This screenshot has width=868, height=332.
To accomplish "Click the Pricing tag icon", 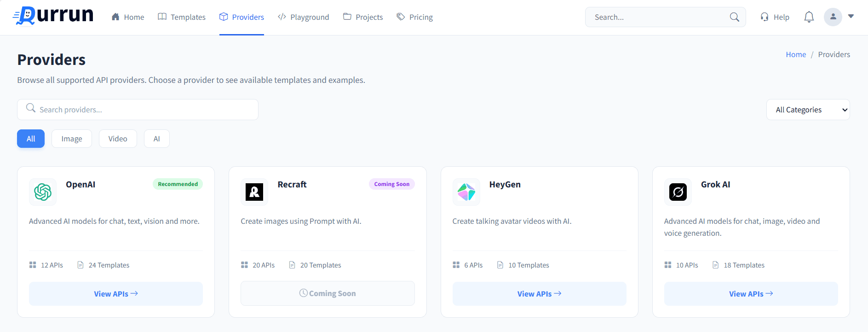I will [401, 17].
